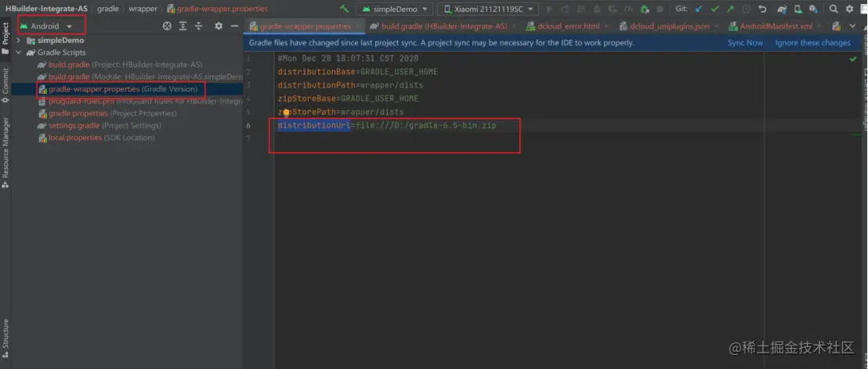Click Git Commit green checkmark
Viewport: 868px width, 369px height.
point(714,9)
